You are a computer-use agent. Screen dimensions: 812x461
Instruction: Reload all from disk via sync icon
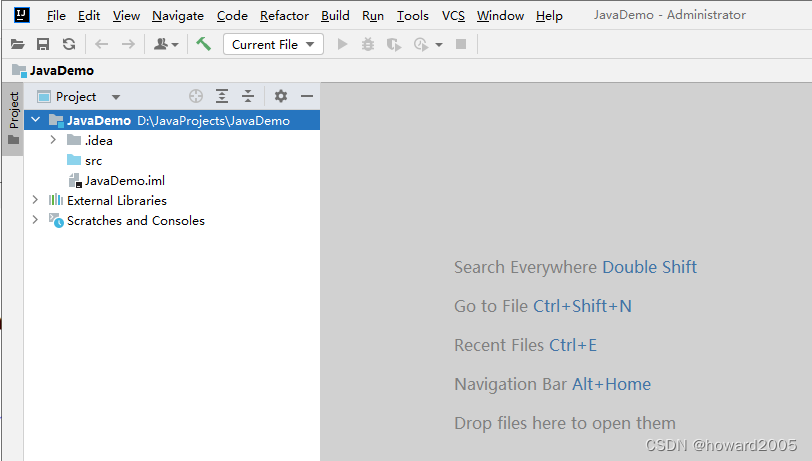(69, 45)
